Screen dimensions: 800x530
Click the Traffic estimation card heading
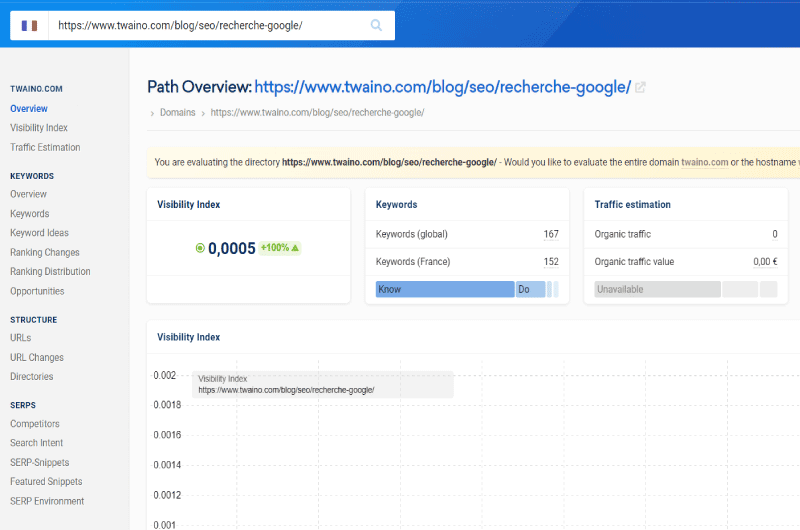click(x=633, y=205)
